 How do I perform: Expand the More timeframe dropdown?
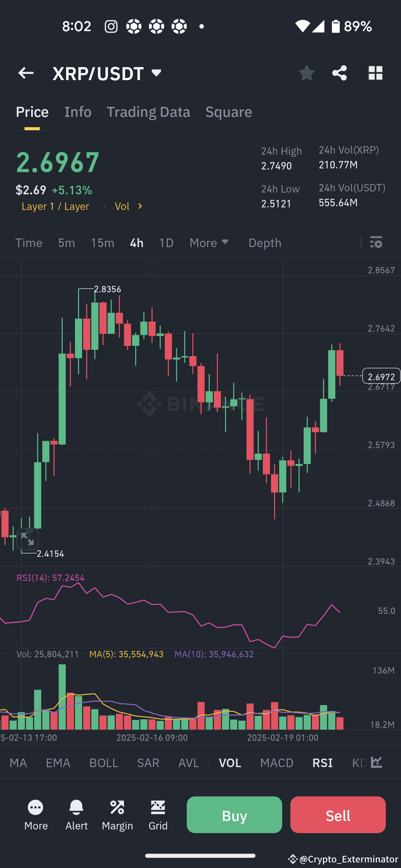(x=209, y=243)
